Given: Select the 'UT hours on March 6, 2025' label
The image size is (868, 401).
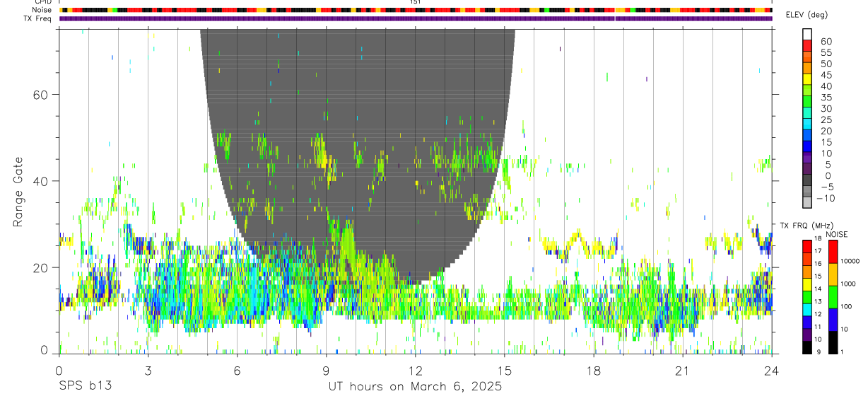Looking at the screenshot, I should pos(415,386).
